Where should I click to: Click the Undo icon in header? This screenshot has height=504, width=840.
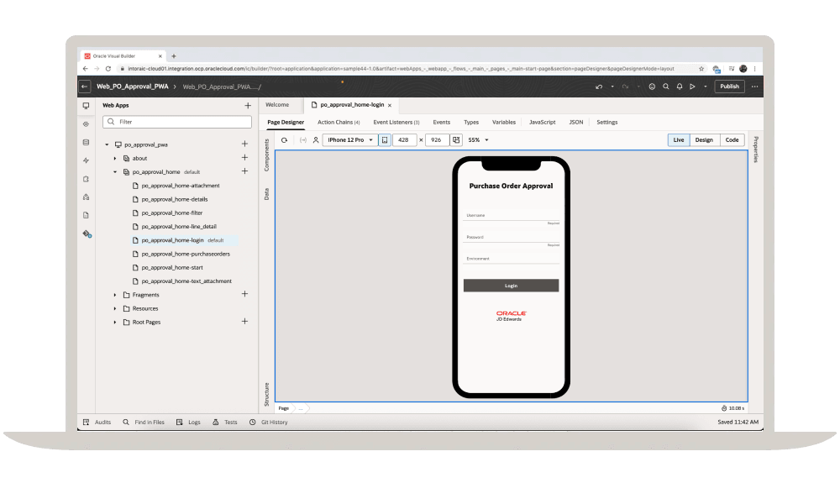(x=599, y=87)
